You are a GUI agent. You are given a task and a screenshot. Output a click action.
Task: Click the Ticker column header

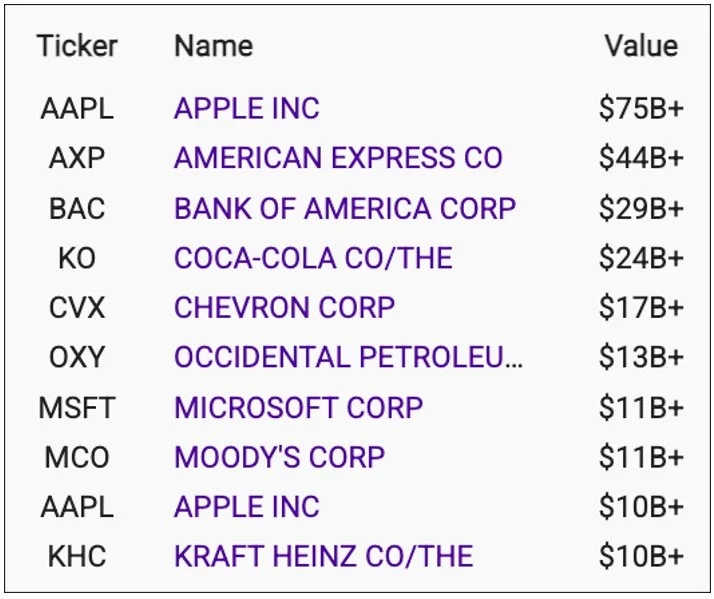tap(77, 46)
